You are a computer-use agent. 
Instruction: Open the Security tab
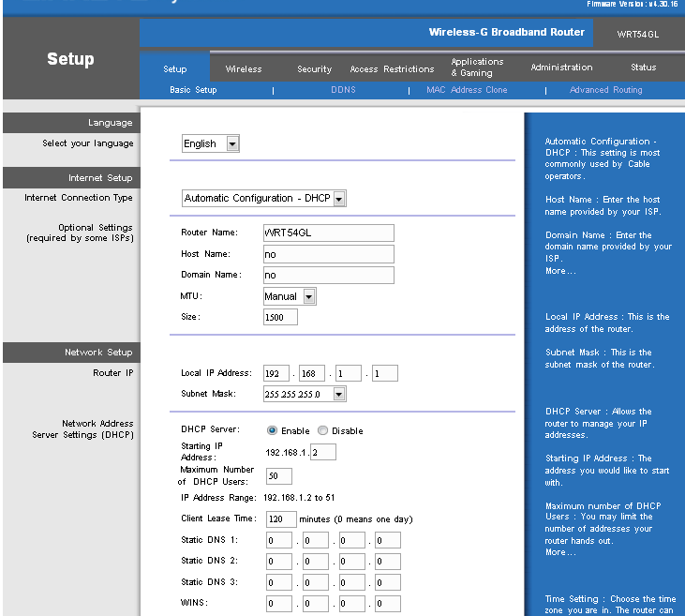coord(314,69)
